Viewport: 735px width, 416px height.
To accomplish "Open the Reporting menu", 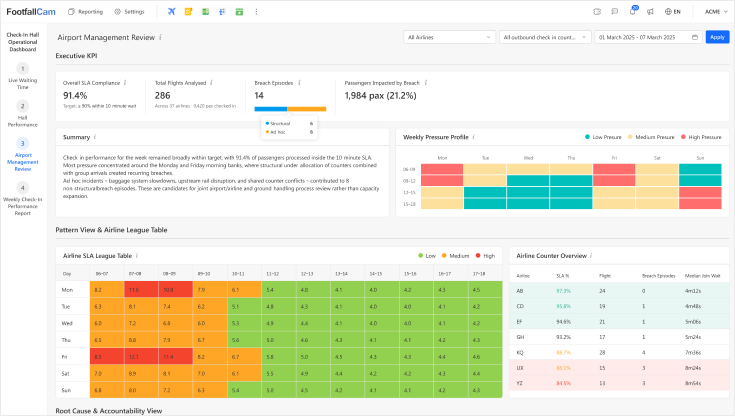I will pos(84,11).
